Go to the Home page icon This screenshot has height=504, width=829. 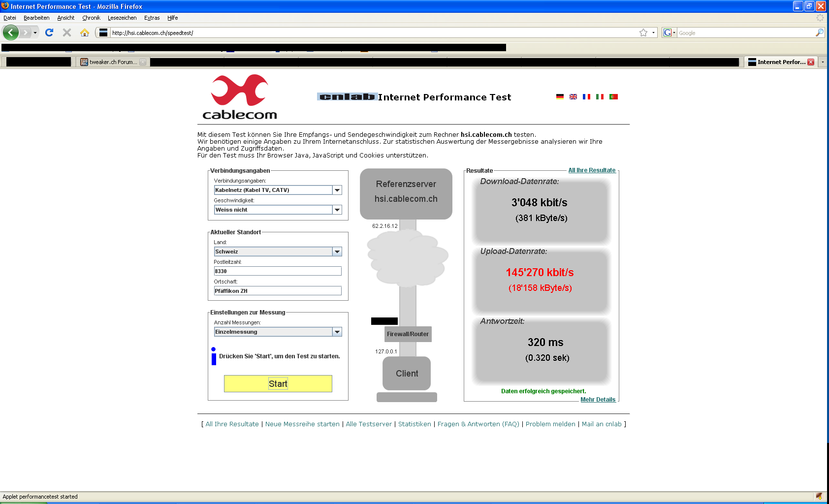pos(85,32)
